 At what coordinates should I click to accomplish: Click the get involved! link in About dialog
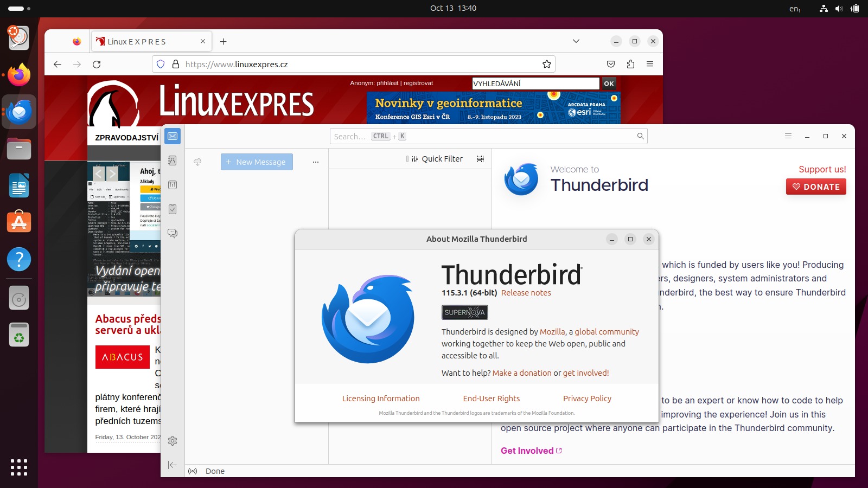(586, 373)
